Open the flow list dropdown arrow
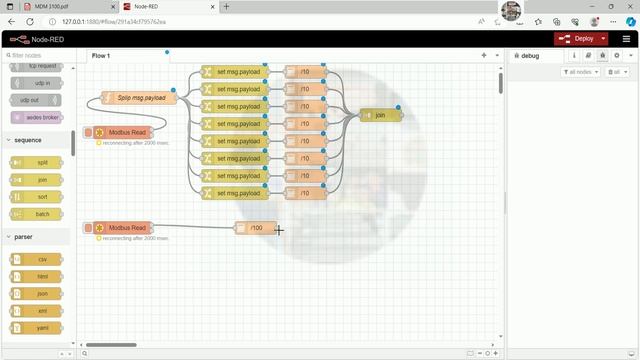Screen dimensions: 640x360 497,56
